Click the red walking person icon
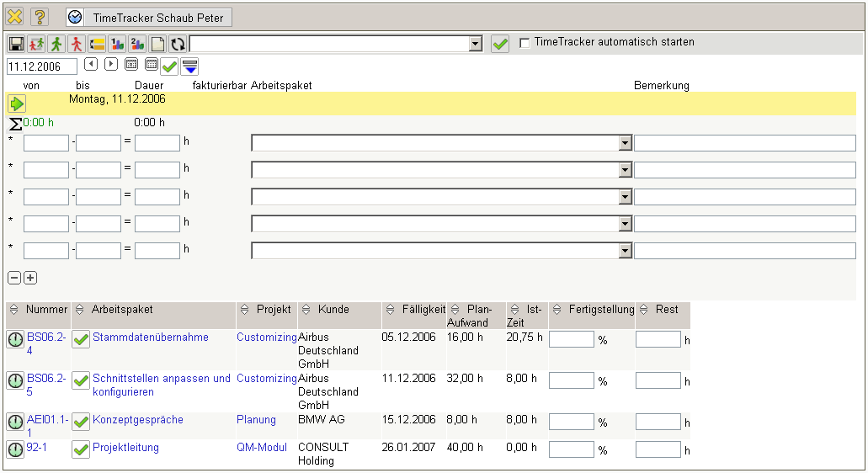Screen dimensions: 868x473 pos(77,44)
